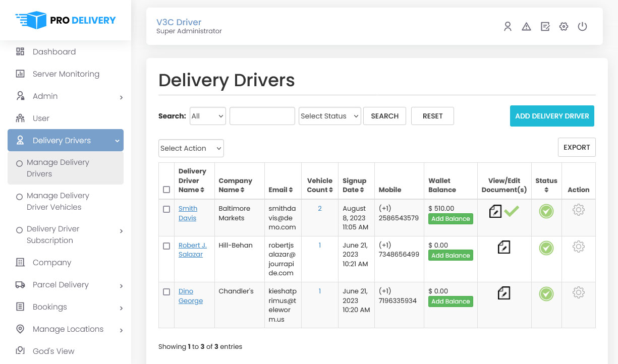Open the Select Status dropdown

click(x=329, y=116)
